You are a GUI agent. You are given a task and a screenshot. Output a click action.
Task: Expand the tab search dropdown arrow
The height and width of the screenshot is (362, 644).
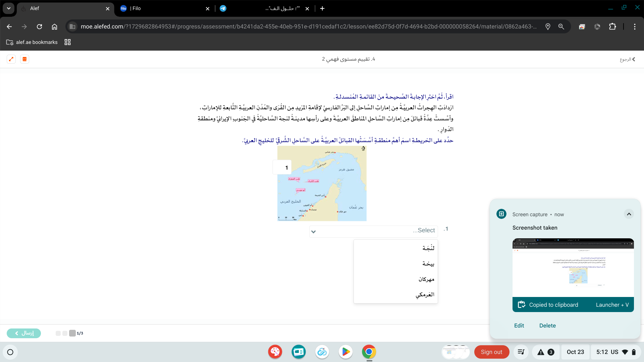tap(8, 8)
